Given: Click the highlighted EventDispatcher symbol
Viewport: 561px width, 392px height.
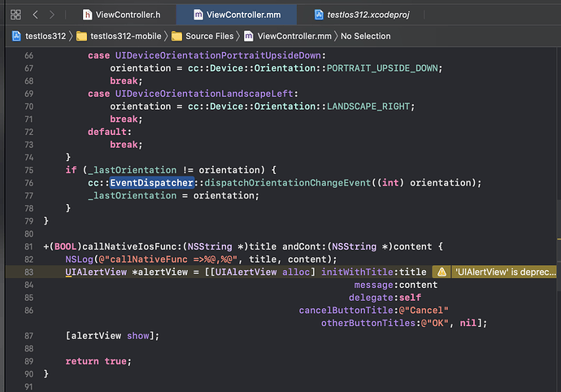Looking at the screenshot, I should [152, 183].
